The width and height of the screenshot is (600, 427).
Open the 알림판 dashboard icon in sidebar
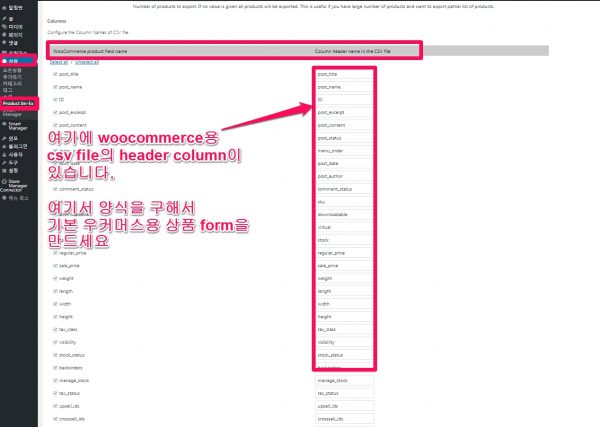click(x=4, y=8)
